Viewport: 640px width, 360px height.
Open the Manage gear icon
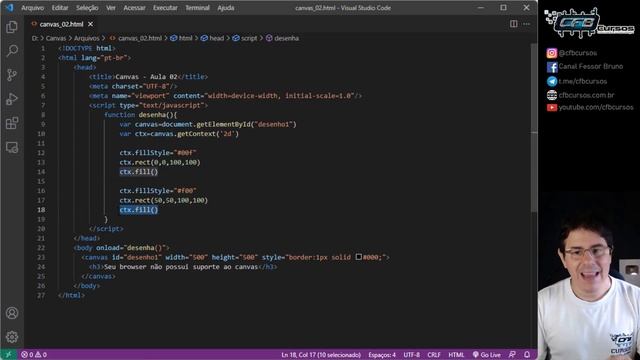[12, 337]
